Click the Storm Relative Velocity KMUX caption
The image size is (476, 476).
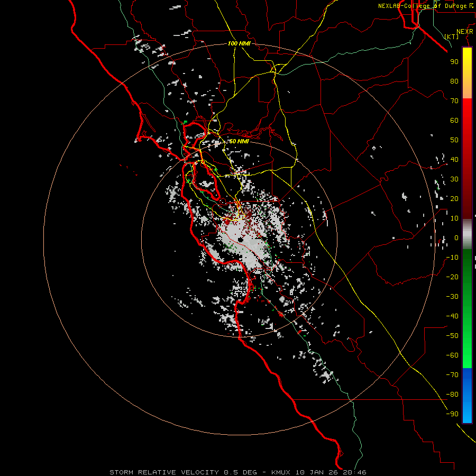(238, 472)
